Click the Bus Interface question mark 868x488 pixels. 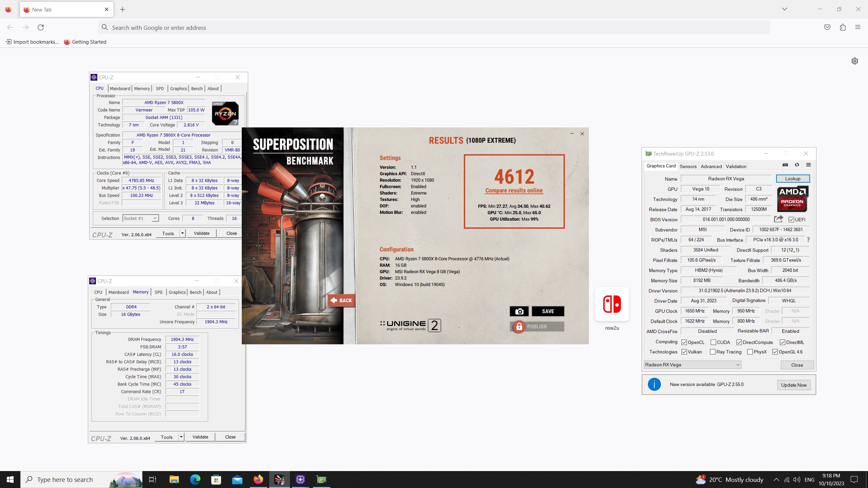808,240
